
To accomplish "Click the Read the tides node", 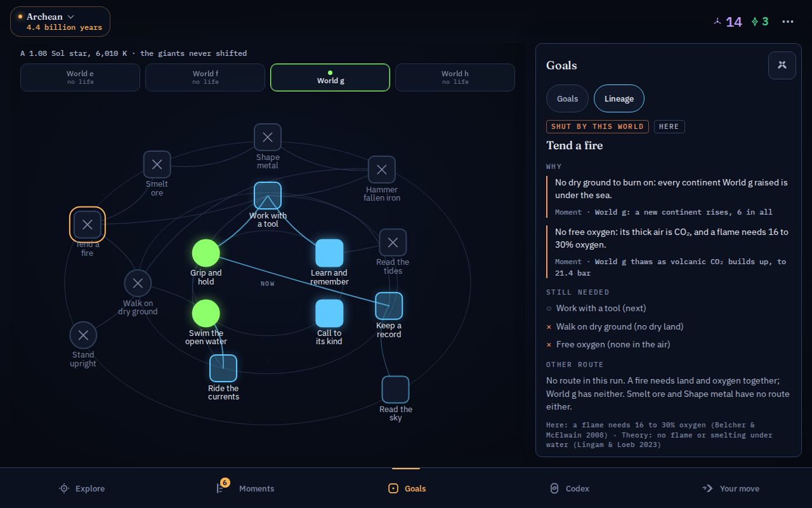I will click(393, 243).
